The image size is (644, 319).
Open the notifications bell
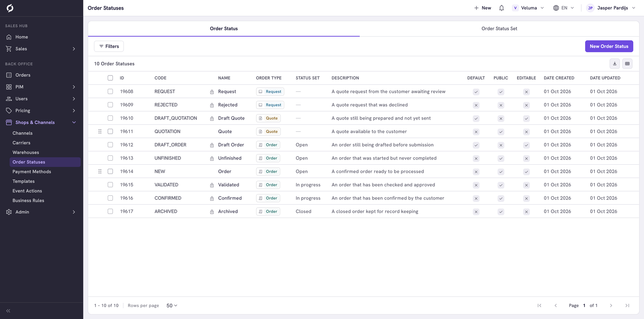click(x=502, y=8)
